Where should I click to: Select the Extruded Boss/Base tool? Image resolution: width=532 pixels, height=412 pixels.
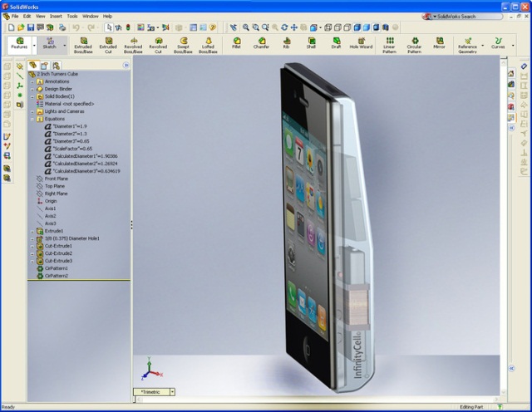coord(83,45)
